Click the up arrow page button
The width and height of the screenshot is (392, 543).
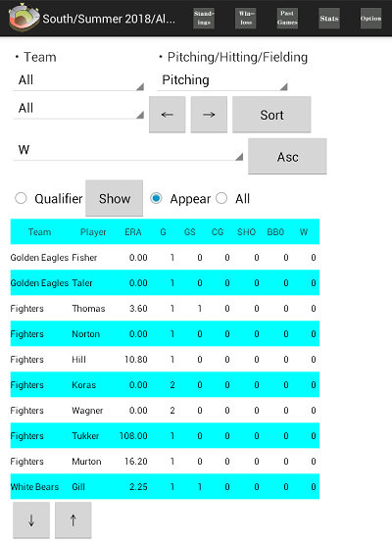(x=73, y=520)
